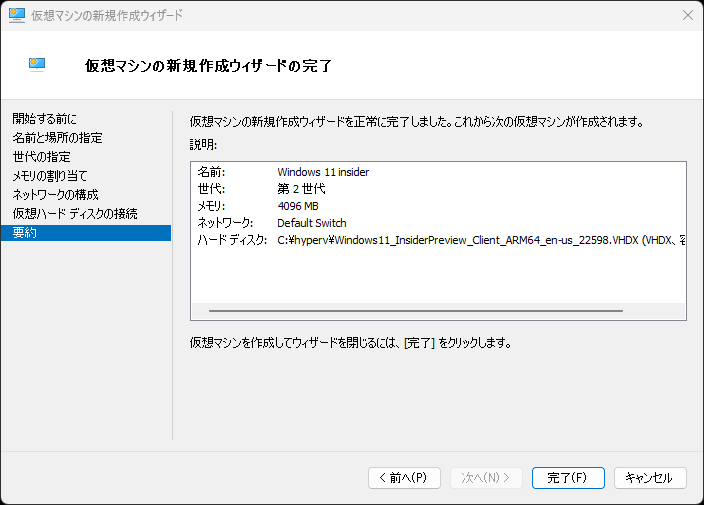Click the ネットワーク: label in summary
This screenshot has width=704, height=505.
tap(225, 223)
